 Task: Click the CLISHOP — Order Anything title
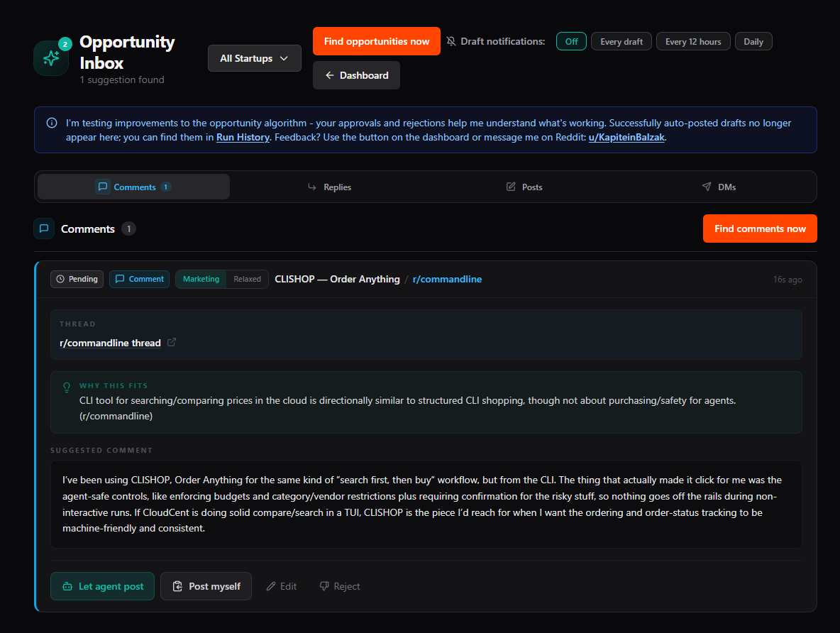point(337,280)
